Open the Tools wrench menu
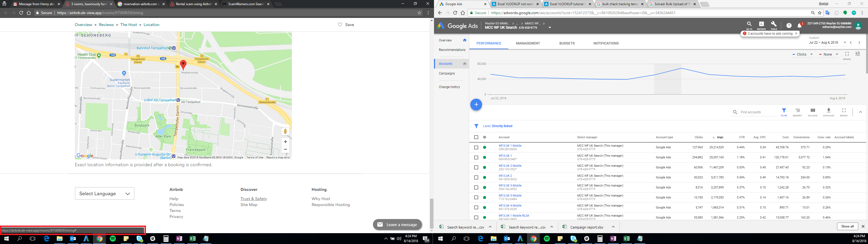 click(x=774, y=25)
